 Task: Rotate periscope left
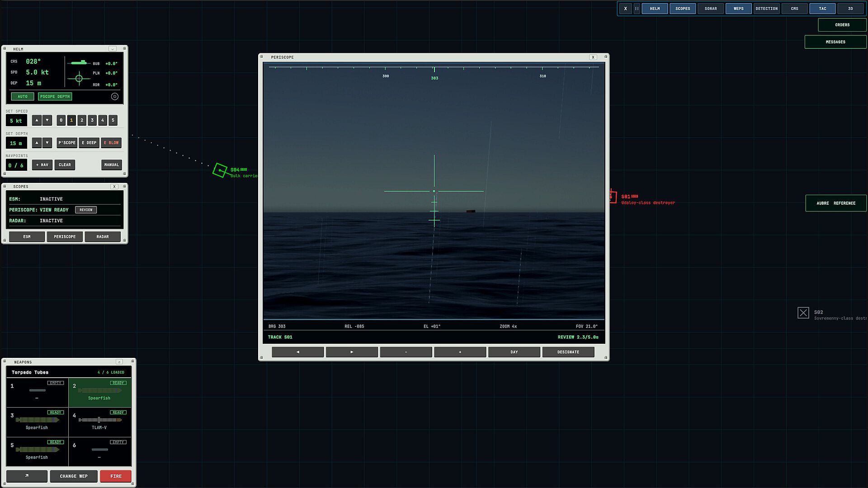297,352
